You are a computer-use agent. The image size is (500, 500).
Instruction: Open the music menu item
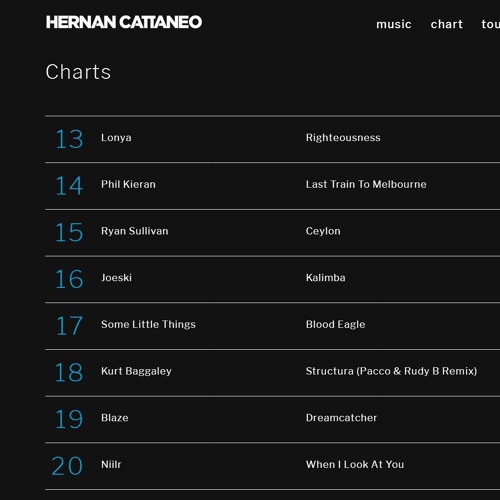click(394, 24)
